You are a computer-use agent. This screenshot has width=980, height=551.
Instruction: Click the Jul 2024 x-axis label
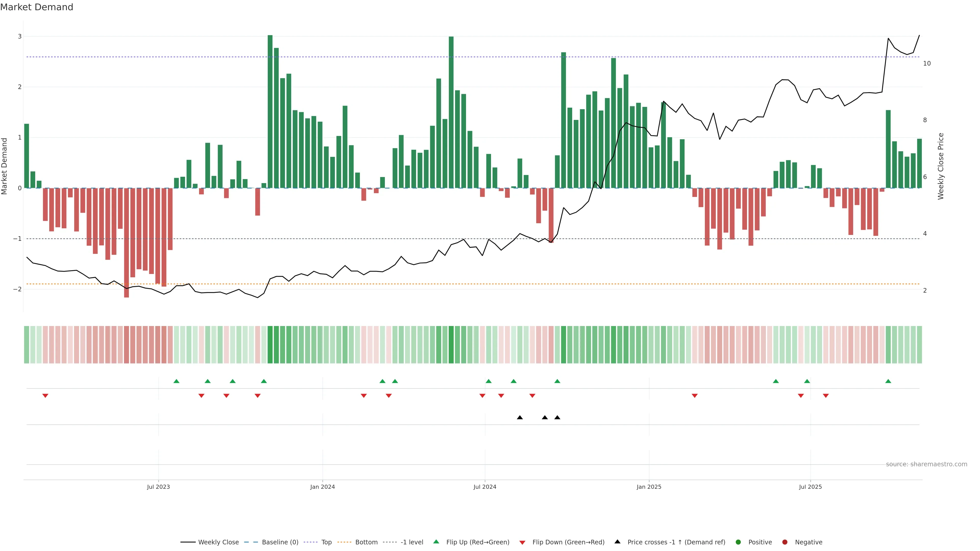(x=485, y=487)
